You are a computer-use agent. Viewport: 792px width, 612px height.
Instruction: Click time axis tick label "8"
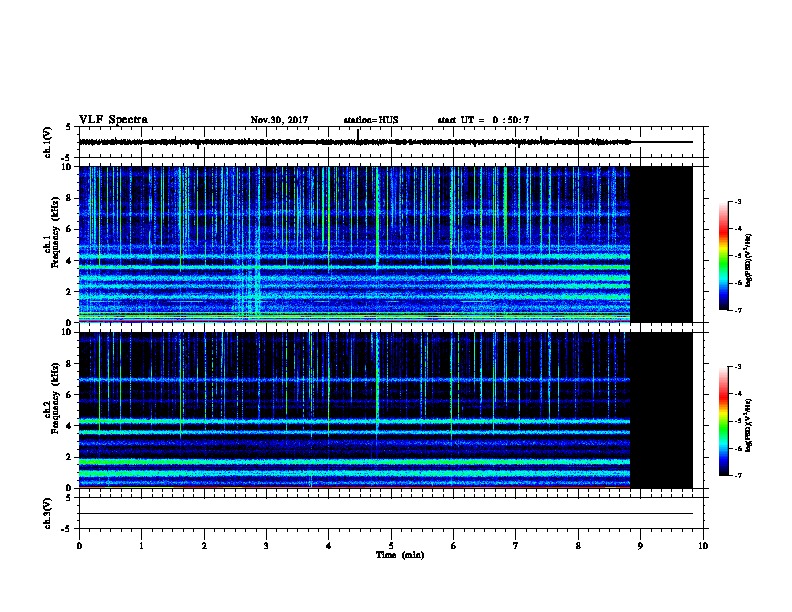tap(578, 545)
